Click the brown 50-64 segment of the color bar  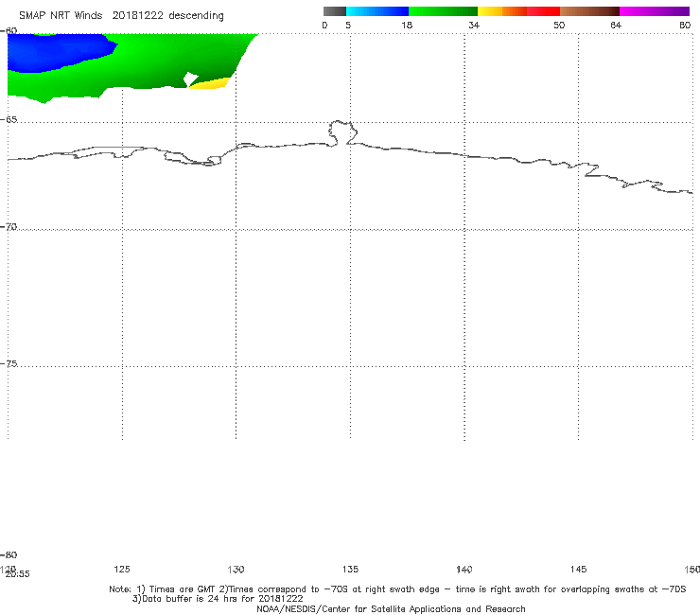(x=589, y=11)
